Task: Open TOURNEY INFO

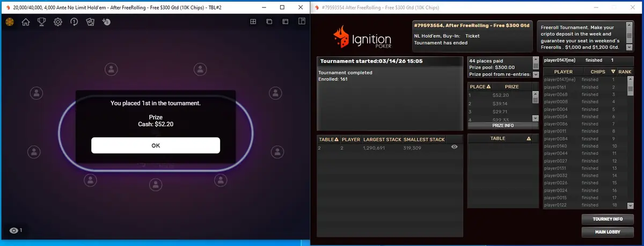Action: click(607, 219)
